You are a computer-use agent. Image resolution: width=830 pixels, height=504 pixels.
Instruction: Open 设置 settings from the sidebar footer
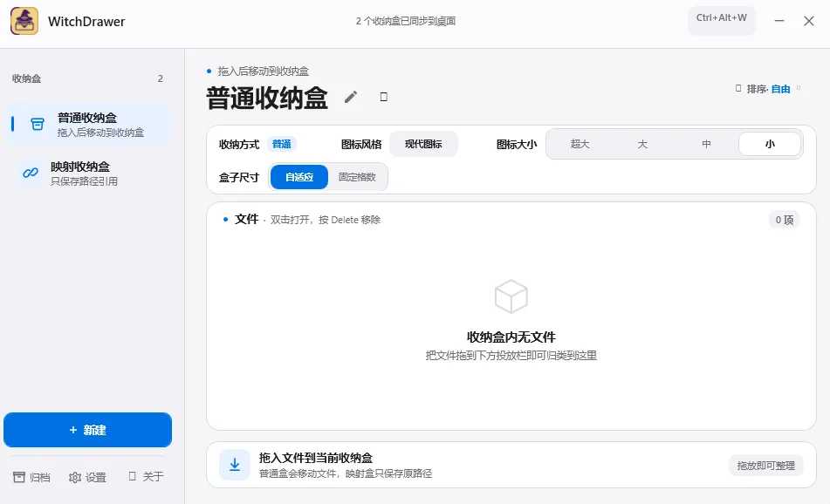tap(87, 477)
